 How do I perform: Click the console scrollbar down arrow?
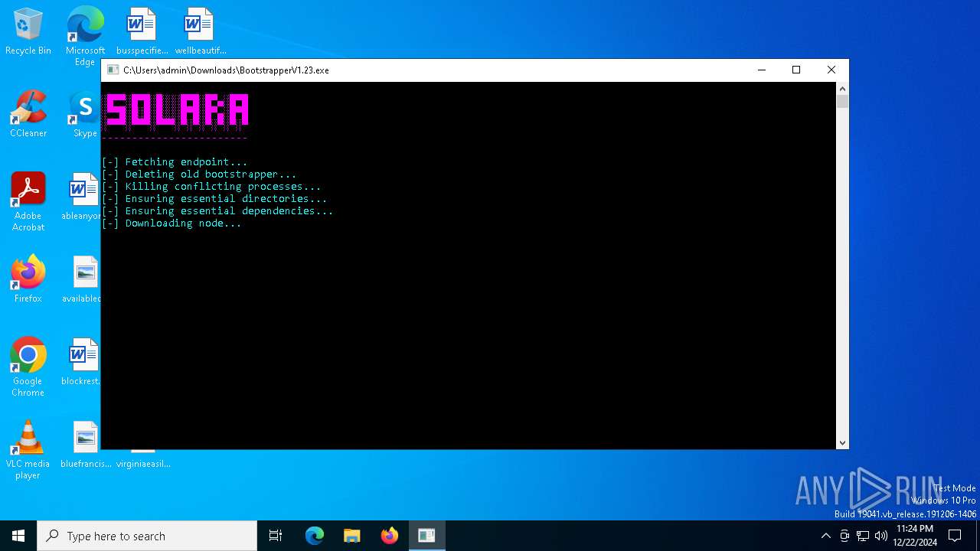point(842,442)
